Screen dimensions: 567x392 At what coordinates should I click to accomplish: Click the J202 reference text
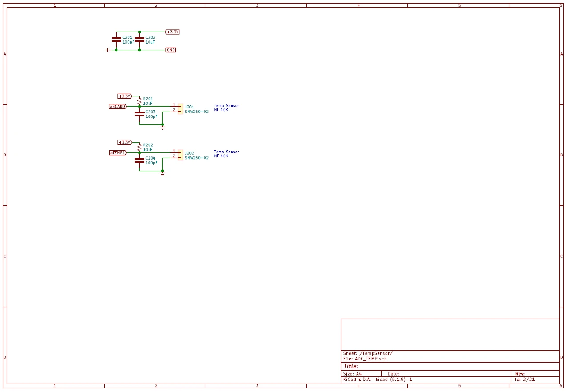[x=189, y=153]
